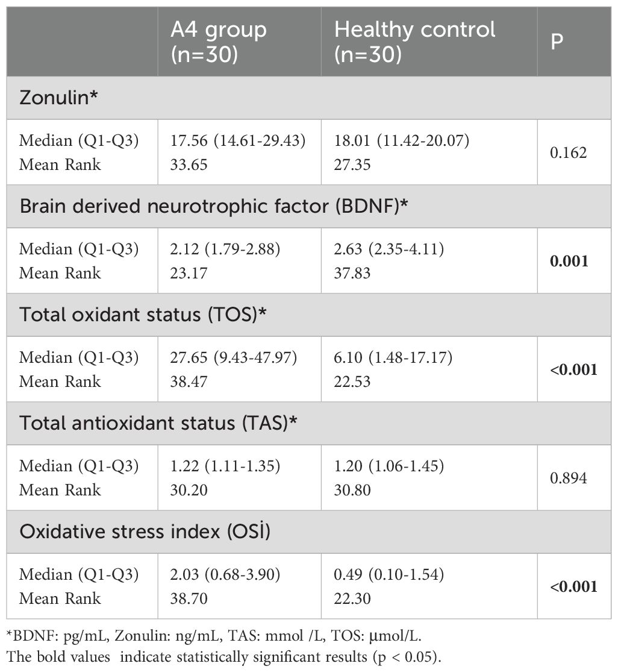The width and height of the screenshot is (618, 672).
Task: Click the OSİ A4 value 2.03 (0.68-3.90)
Action: [x=228, y=574]
